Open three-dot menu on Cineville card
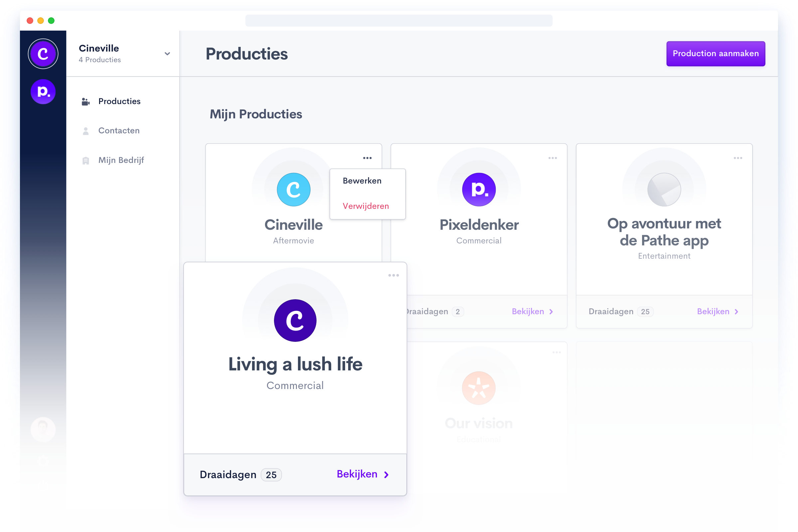Image resolution: width=798 pixels, height=532 pixels. click(x=367, y=158)
